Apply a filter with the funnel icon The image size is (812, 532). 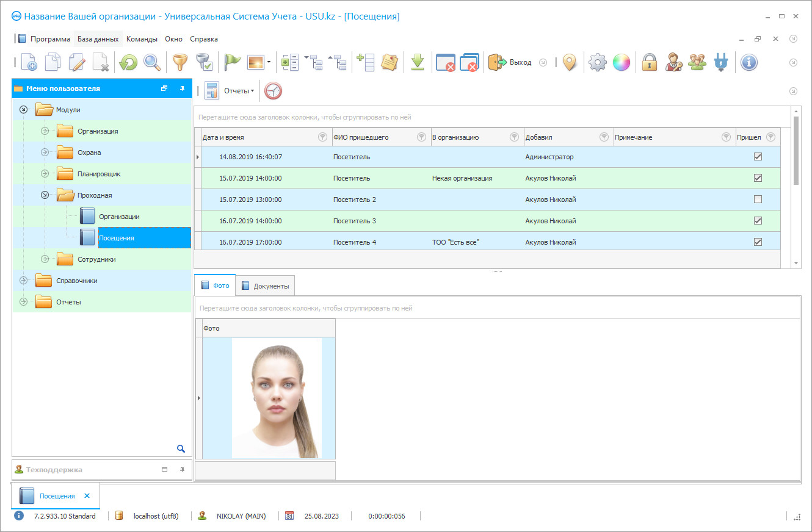pos(179,62)
